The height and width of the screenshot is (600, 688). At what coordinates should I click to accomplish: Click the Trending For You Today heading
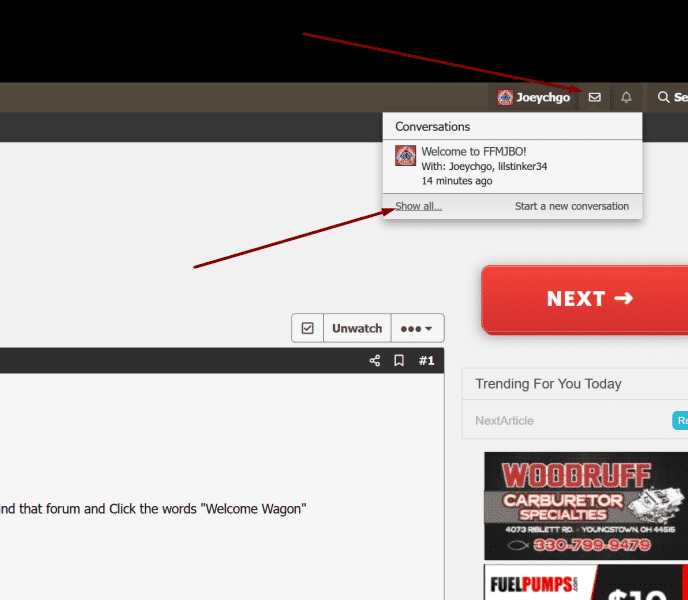pyautogui.click(x=548, y=384)
